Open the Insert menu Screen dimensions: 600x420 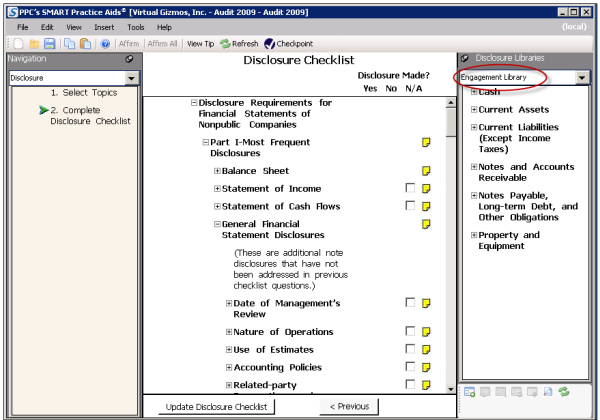[104, 25]
